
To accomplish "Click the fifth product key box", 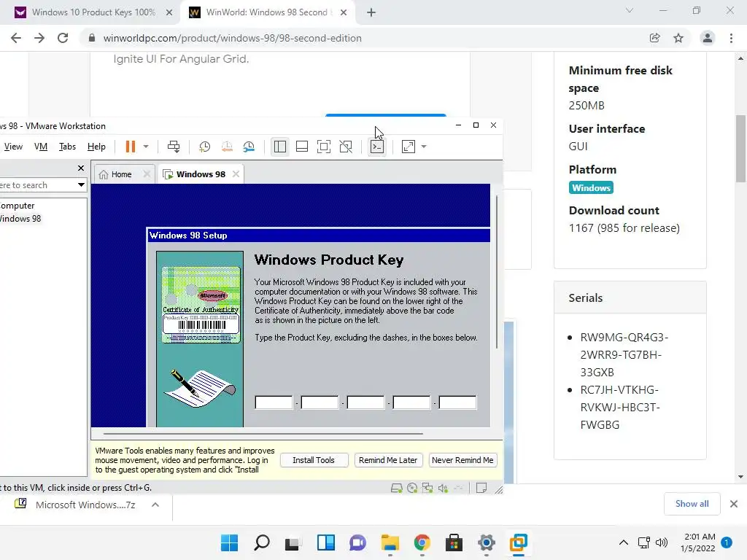I will pyautogui.click(x=457, y=402).
